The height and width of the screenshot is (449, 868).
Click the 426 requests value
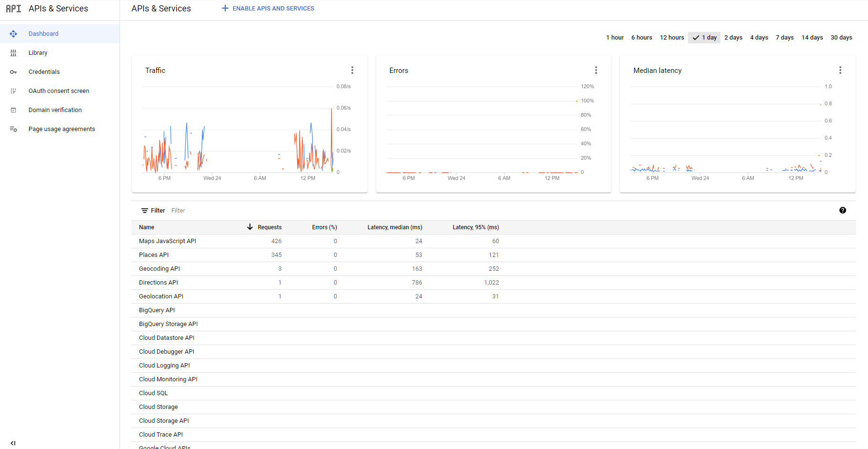(x=276, y=241)
